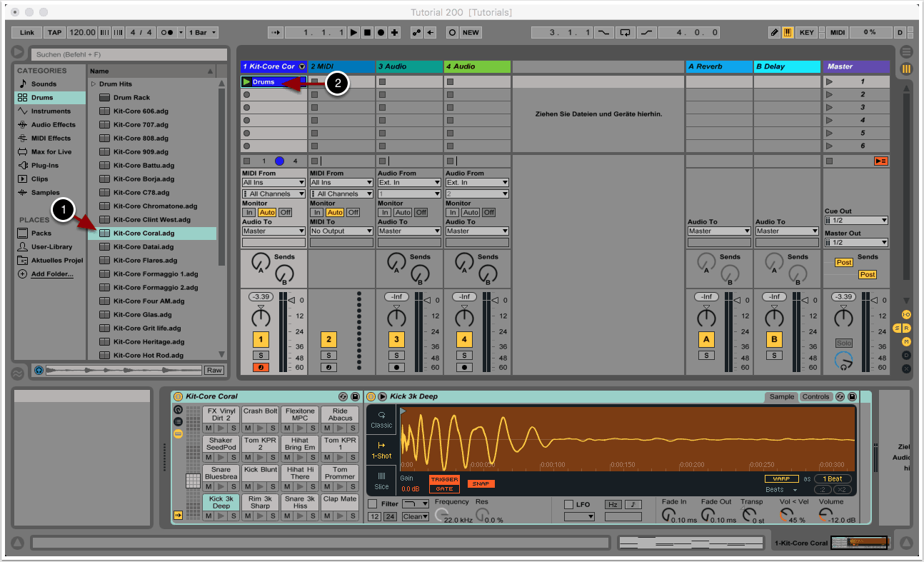Click the browser search field
924x562 pixels.
pos(125,54)
